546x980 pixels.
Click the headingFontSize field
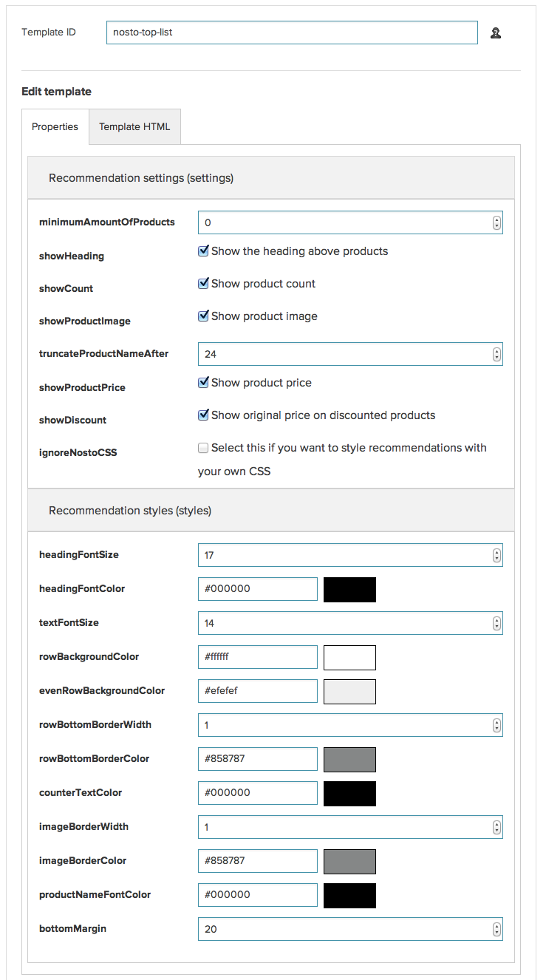[350, 555]
